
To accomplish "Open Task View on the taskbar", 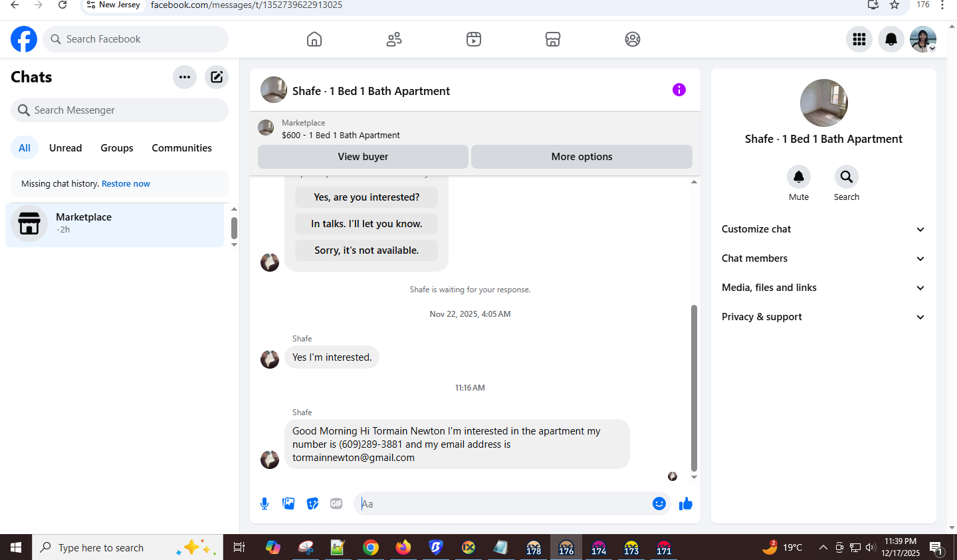I will pos(239,547).
